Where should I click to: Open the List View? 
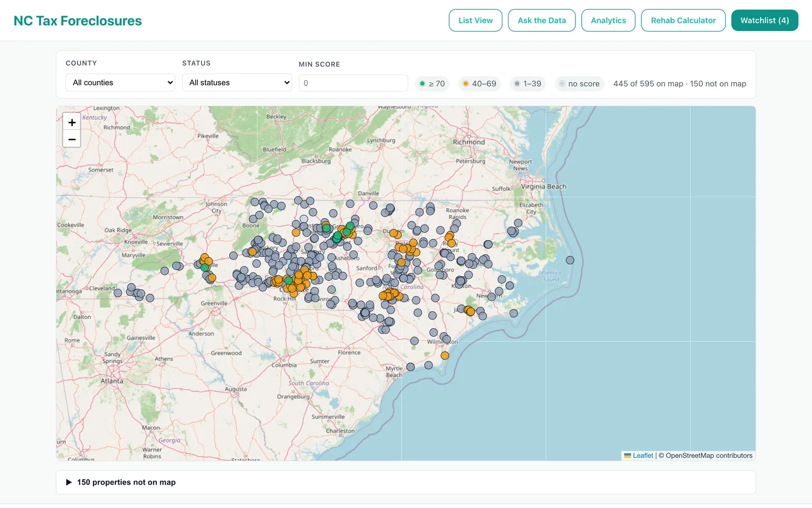pyautogui.click(x=476, y=20)
